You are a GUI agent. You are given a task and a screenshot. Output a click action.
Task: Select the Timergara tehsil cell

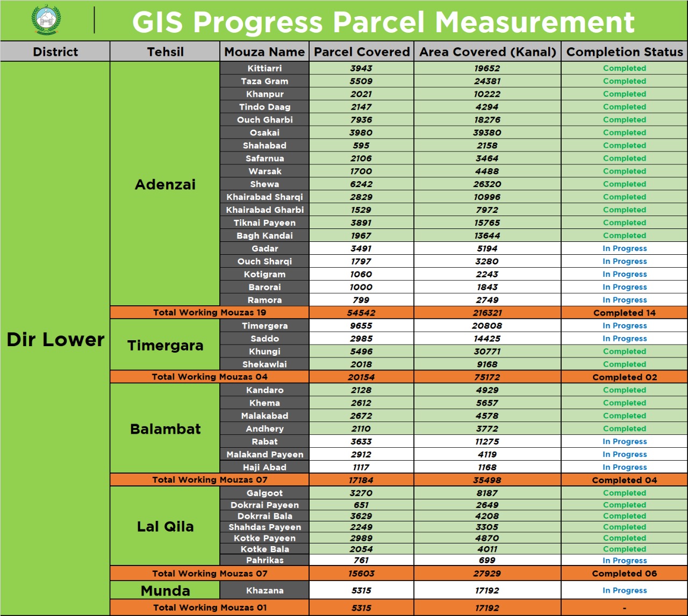tap(165, 345)
